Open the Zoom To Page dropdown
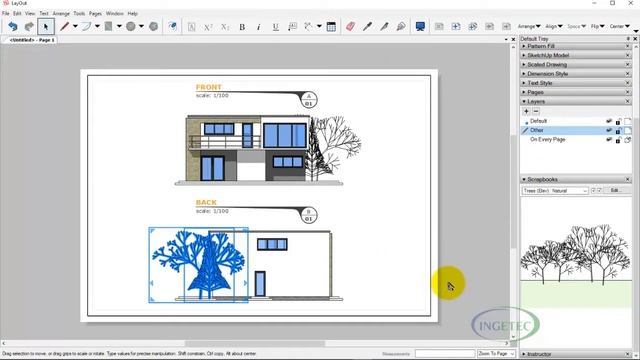The image size is (640, 360). click(496, 353)
